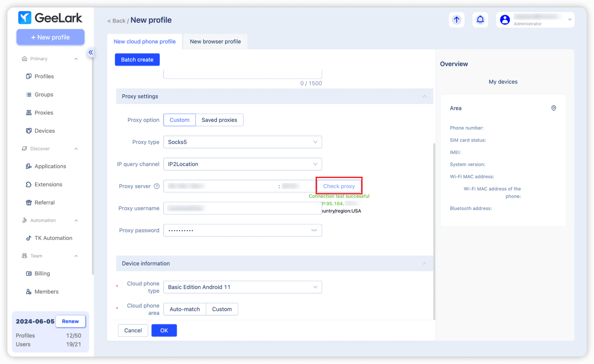Open the Proxies section
The image size is (594, 364).
pyautogui.click(x=44, y=113)
